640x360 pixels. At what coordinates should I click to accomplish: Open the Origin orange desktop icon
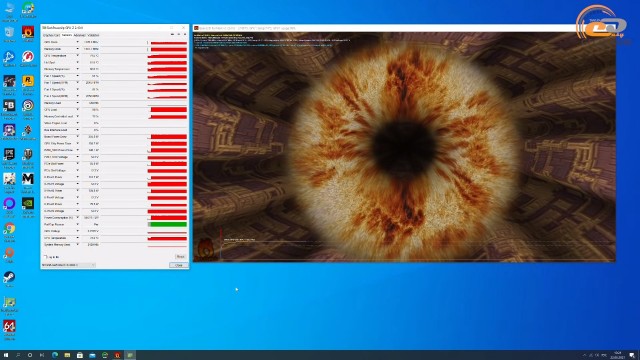click(9, 256)
